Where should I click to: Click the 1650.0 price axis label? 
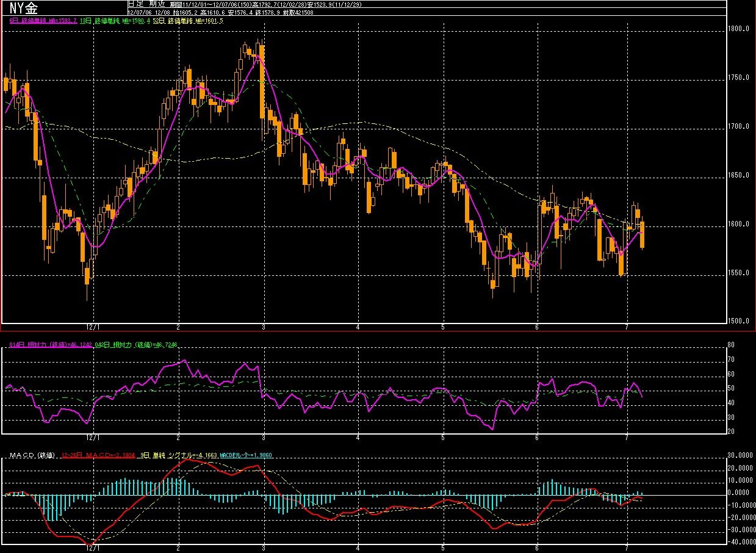739,175
